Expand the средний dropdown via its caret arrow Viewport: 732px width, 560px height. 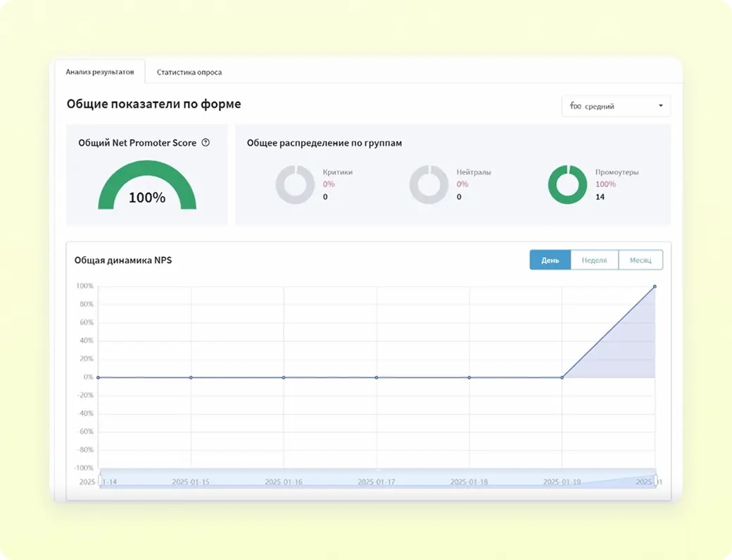coord(660,106)
